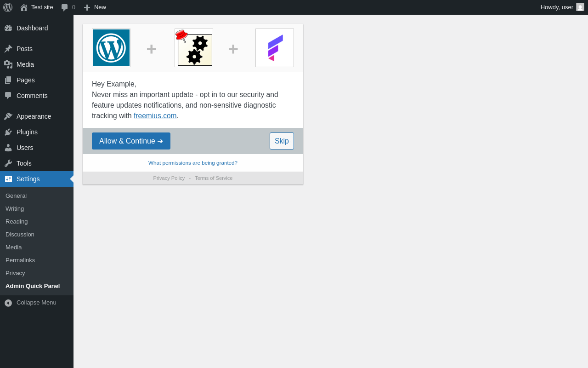The width and height of the screenshot is (588, 368).
Task: Open Media label in main sidebar
Action: (x=25, y=64)
